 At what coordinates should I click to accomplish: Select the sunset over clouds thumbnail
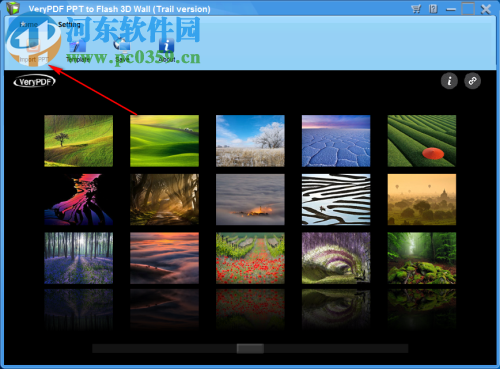point(164,258)
